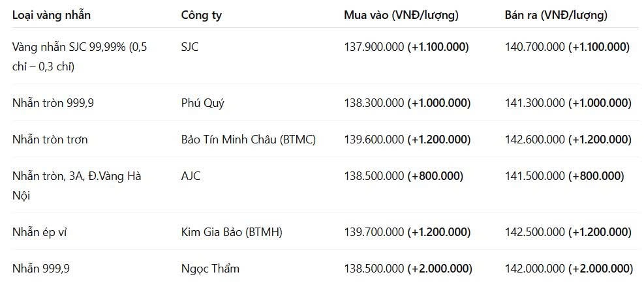Click the "Nhẫn ép vỉ" gold type
The height and width of the screenshot is (296, 644).
coord(40,232)
